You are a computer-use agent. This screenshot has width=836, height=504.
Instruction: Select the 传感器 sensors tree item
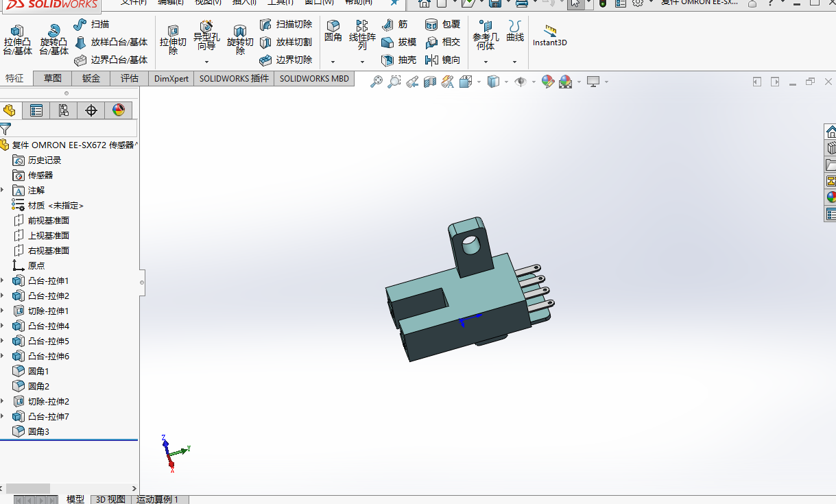(32, 175)
